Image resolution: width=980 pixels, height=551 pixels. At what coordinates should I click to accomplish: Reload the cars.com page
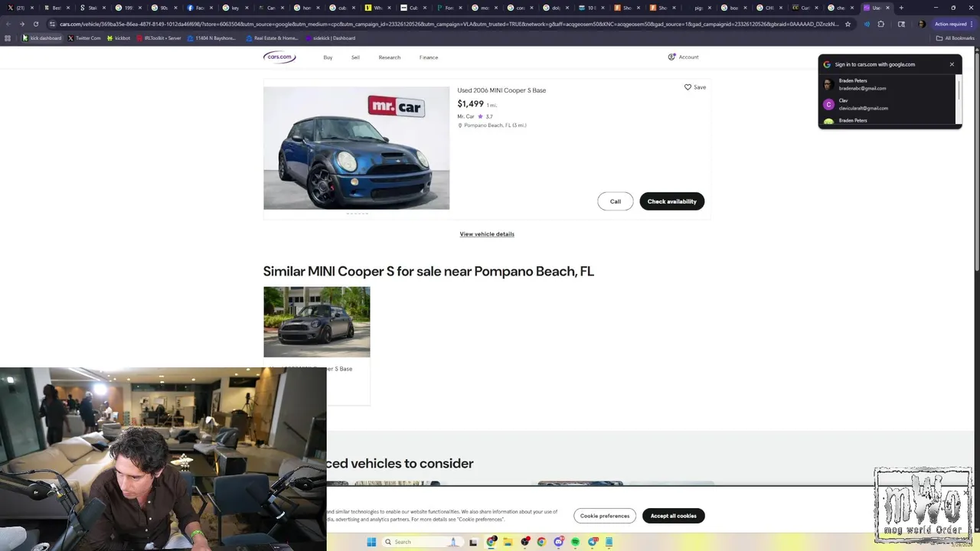point(36,24)
